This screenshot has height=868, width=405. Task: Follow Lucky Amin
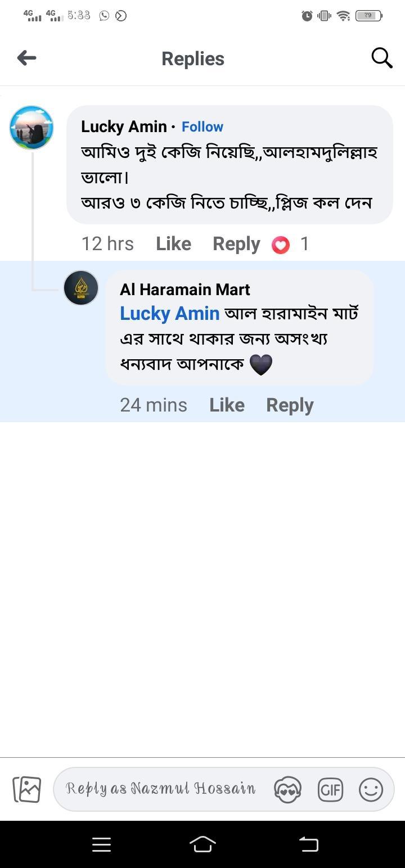(202, 127)
